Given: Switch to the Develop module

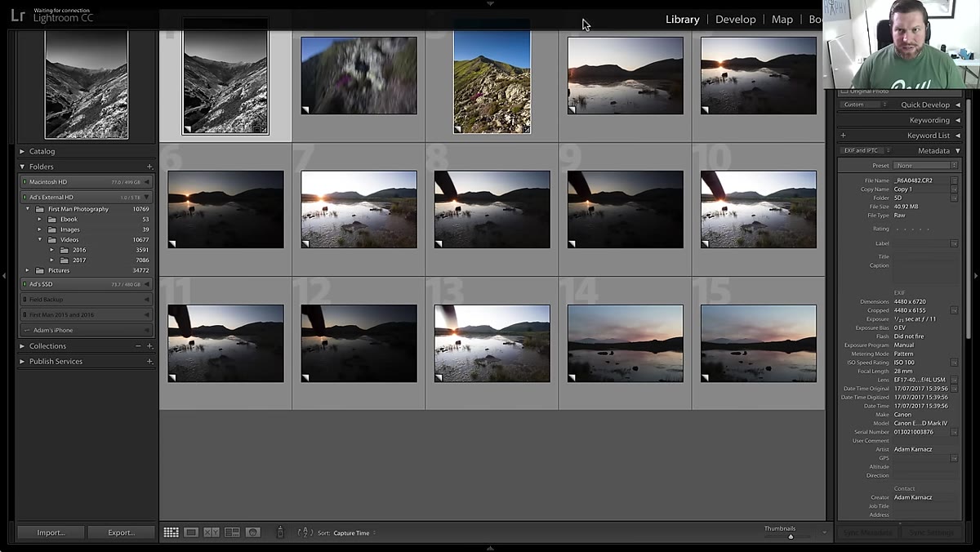Looking at the screenshot, I should (x=736, y=20).
